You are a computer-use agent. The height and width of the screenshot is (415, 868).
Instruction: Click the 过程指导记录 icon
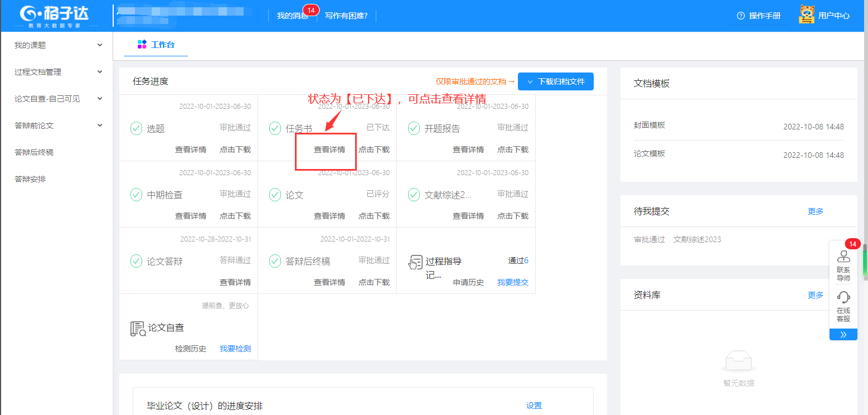pyautogui.click(x=415, y=262)
